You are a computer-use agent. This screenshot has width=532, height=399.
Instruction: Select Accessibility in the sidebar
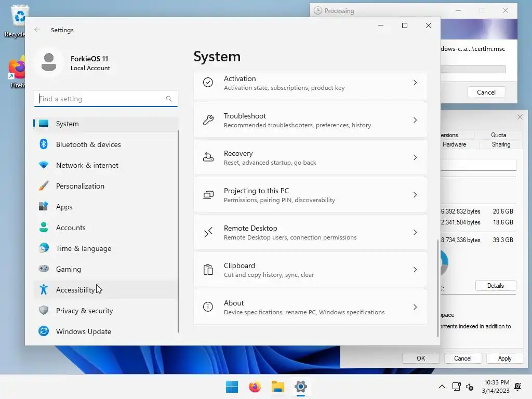click(106, 290)
